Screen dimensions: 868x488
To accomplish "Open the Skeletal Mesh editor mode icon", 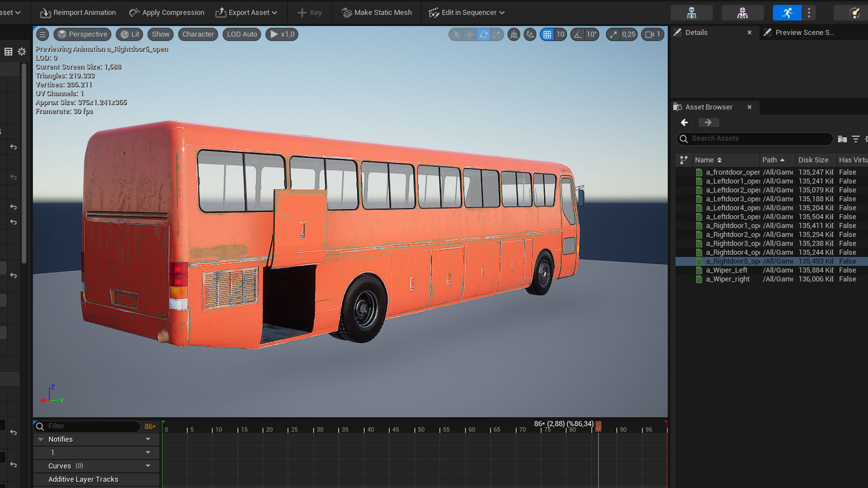I will [x=742, y=13].
